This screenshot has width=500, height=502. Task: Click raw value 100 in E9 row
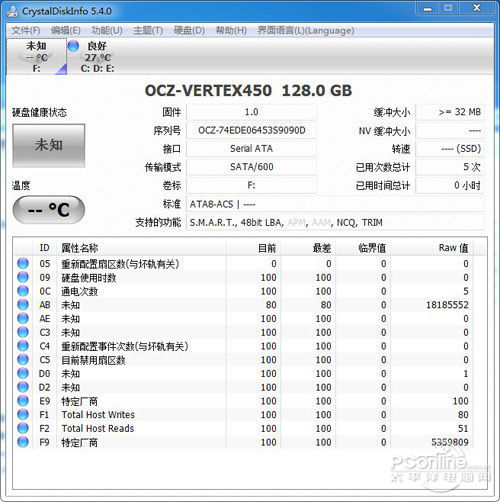click(x=461, y=401)
